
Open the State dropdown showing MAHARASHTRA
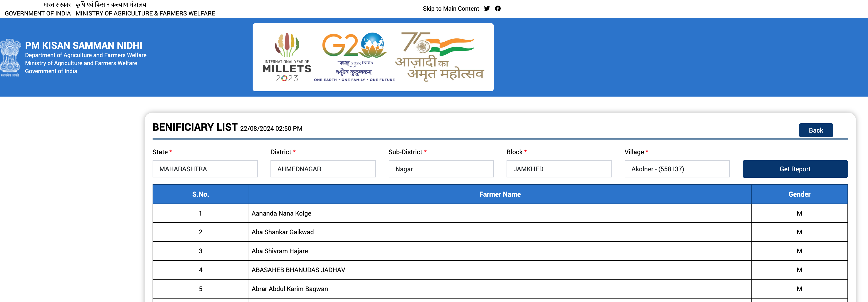205,169
